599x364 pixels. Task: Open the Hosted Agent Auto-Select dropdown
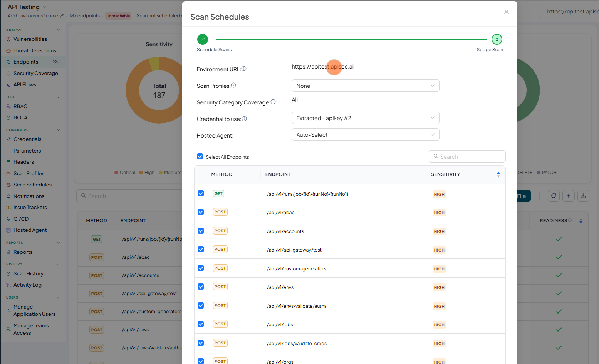coord(366,134)
